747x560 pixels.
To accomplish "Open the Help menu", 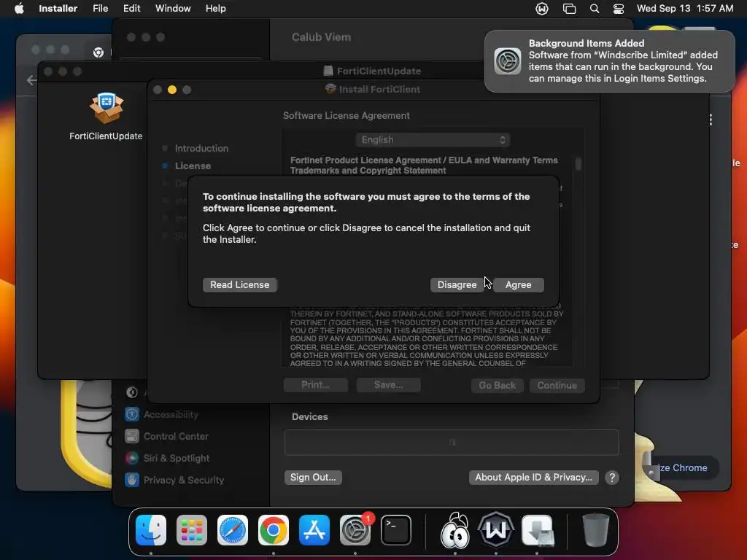I will (215, 8).
